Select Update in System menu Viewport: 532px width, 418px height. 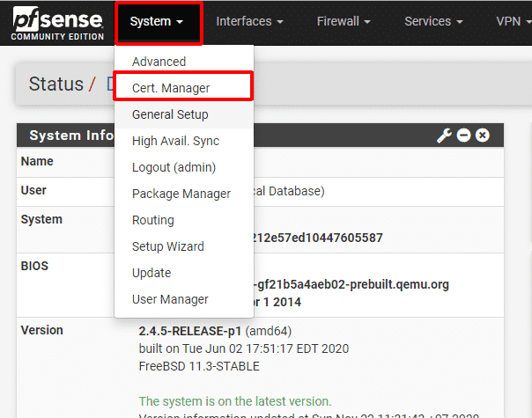pyautogui.click(x=151, y=273)
